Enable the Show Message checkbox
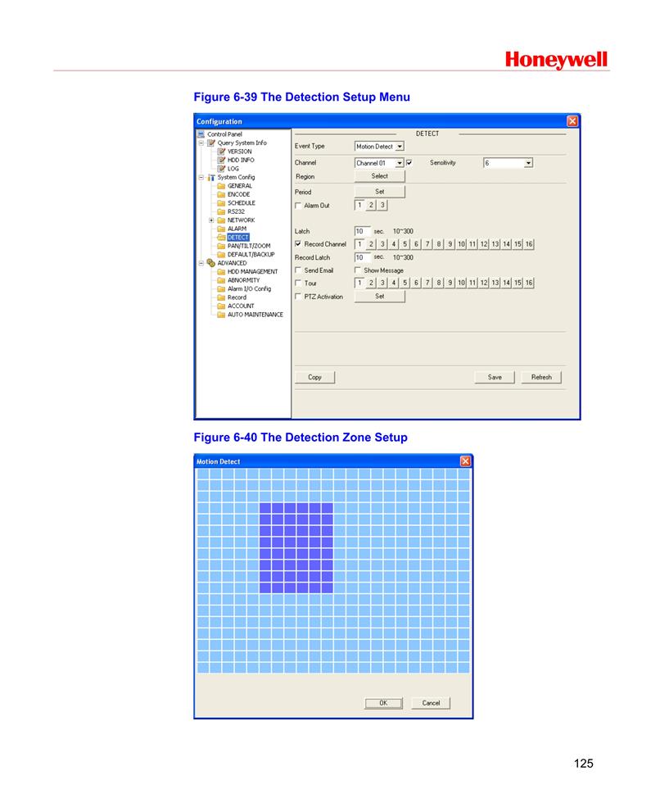The image size is (669, 812). [358, 270]
